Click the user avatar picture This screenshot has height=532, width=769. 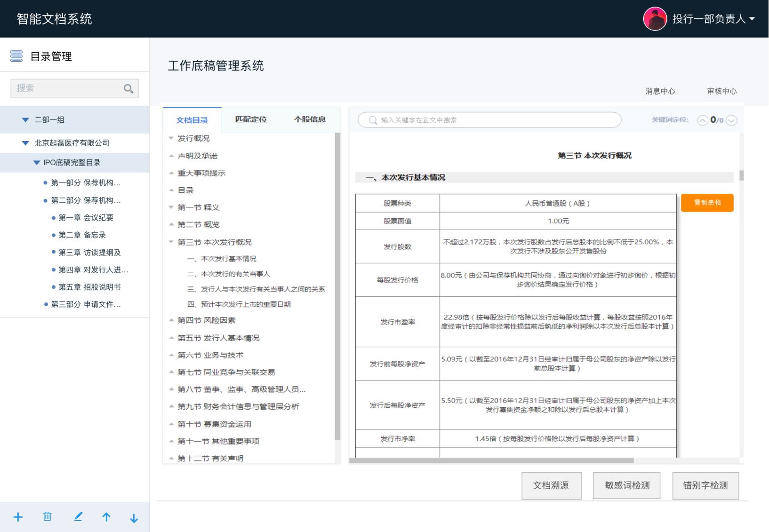pos(655,19)
